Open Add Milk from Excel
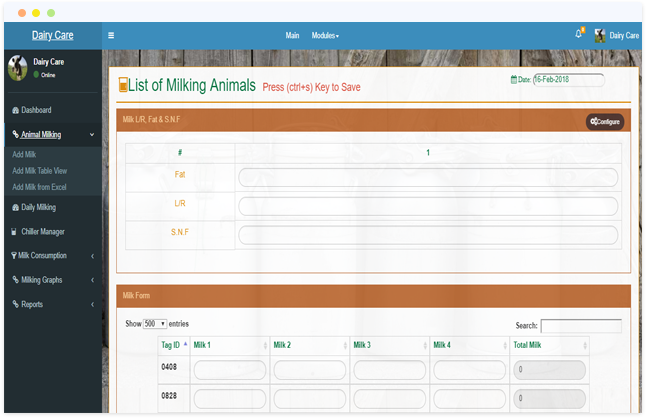The width and height of the screenshot is (646, 418). tap(39, 187)
